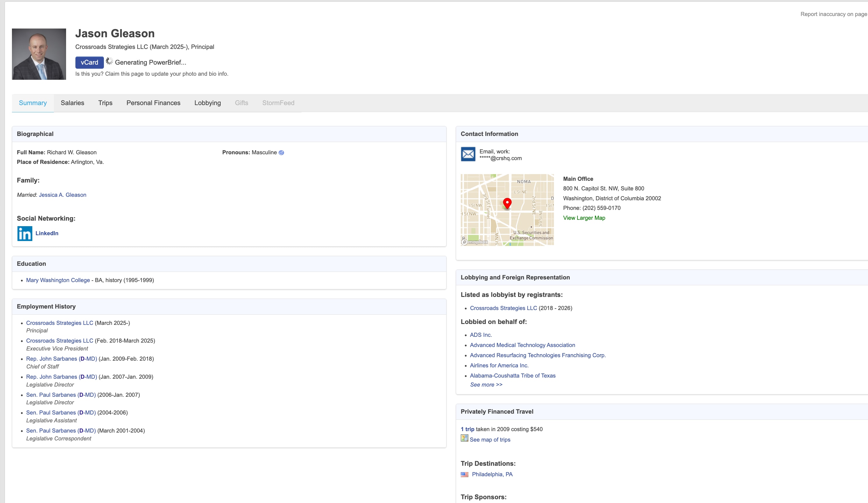The height and width of the screenshot is (503, 868).
Task: Select the StormFeed tab
Action: coord(278,103)
